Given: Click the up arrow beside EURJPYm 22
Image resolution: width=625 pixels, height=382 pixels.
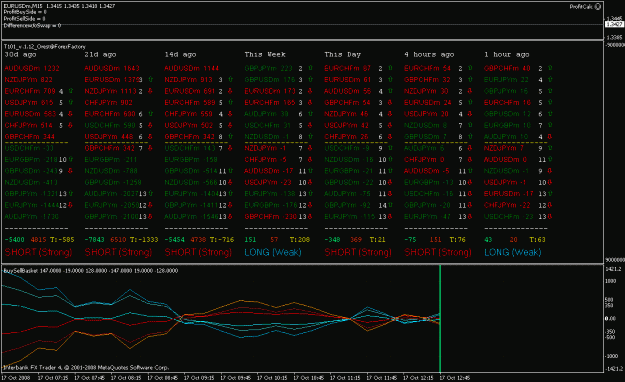Looking at the screenshot, I should pos(550,80).
